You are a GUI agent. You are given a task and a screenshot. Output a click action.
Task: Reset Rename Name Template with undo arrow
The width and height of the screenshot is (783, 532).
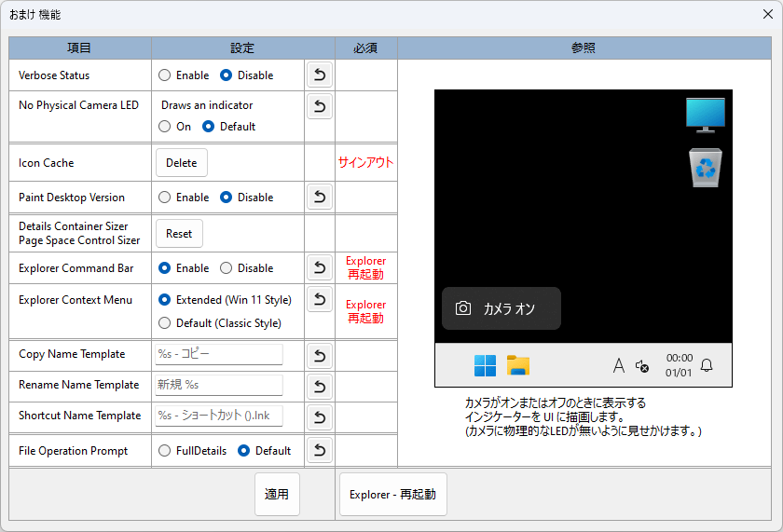tap(320, 387)
